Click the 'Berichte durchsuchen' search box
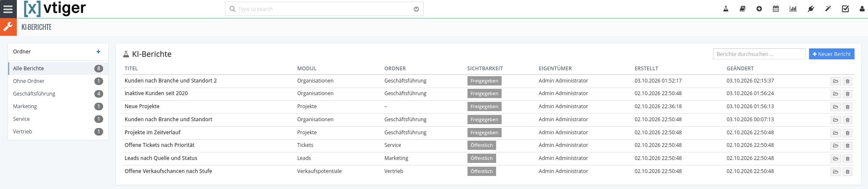 (759, 54)
